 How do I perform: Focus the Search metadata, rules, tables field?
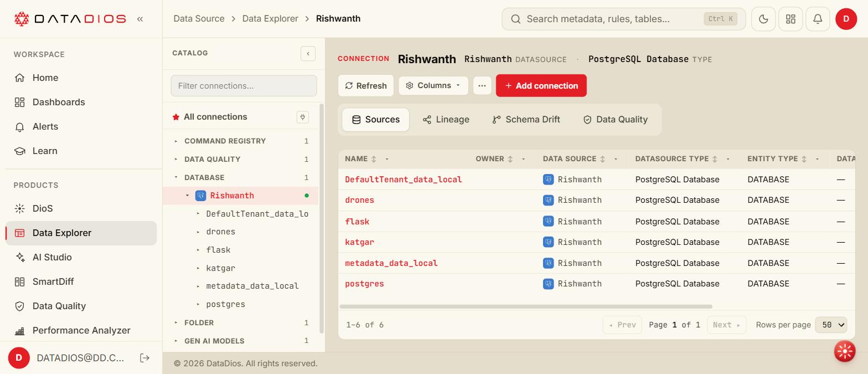coord(623,19)
